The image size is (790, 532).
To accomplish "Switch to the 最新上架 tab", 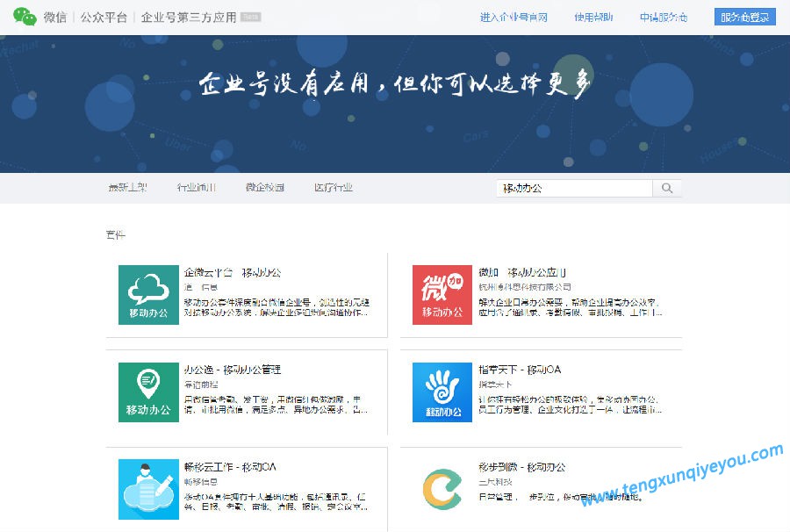I will click(127, 187).
